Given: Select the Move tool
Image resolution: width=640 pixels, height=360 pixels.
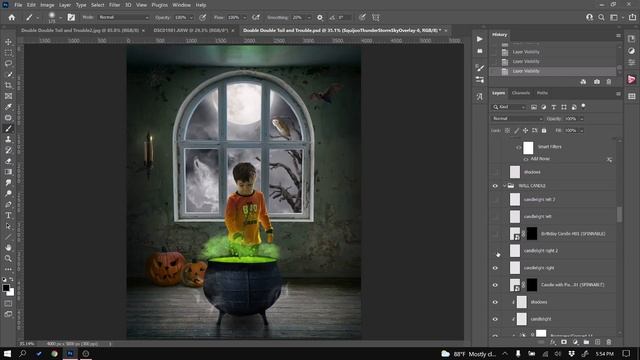Looking at the screenshot, I should pos(8,42).
